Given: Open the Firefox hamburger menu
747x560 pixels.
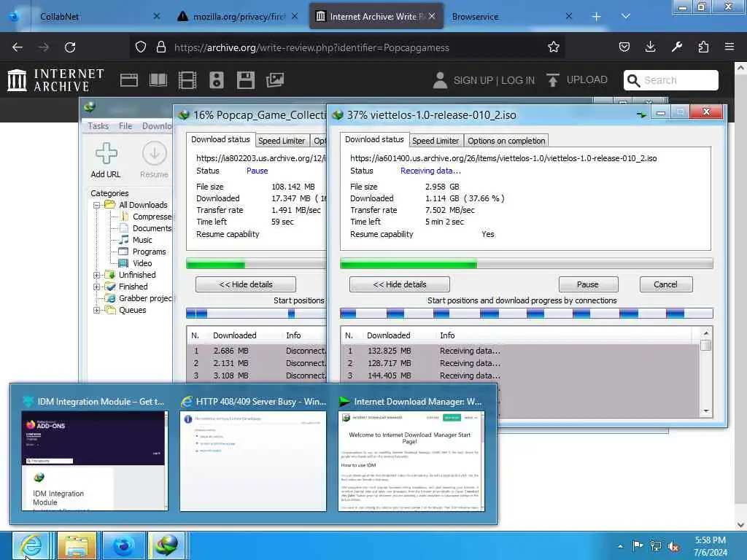Looking at the screenshot, I should (729, 47).
